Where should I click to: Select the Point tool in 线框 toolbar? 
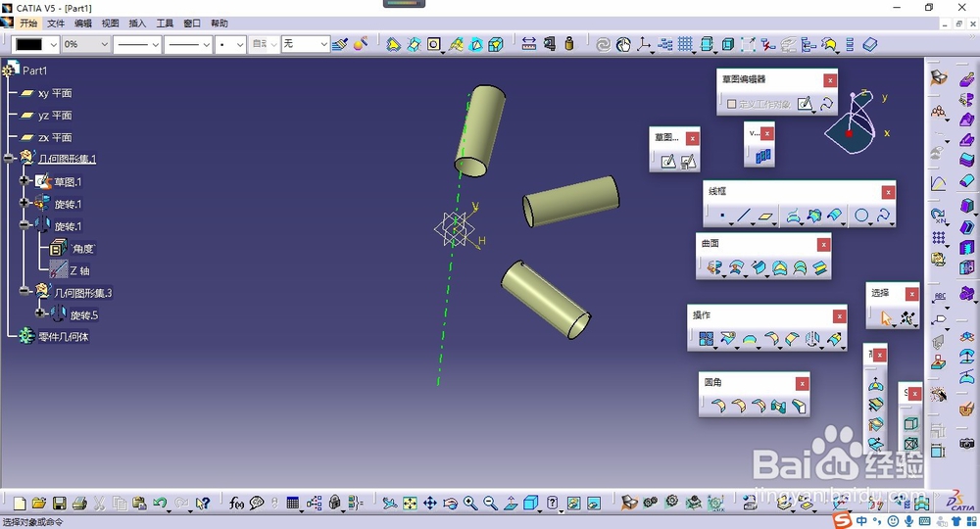click(x=722, y=216)
